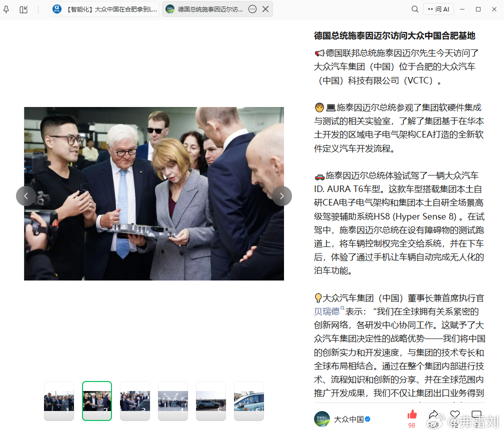
Task: Select thumbnail 3 in the gallery strip
Action: click(135, 401)
